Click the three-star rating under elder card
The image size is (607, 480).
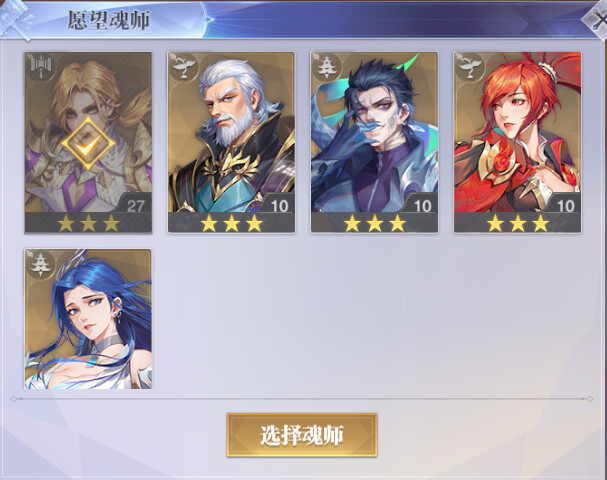(231, 223)
